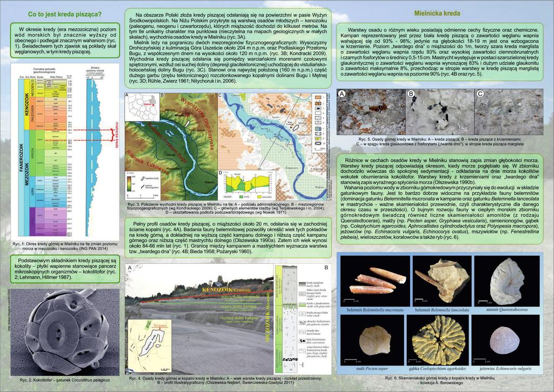Click the red "KENOZOIK" label on the quarry photo
This screenshot has height=392, width=554.
(x=217, y=289)
